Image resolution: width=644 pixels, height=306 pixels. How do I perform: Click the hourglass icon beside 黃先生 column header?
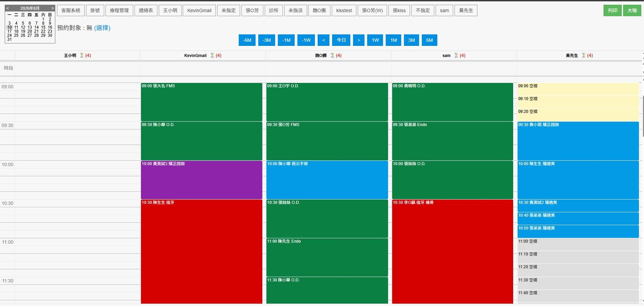tap(584, 55)
